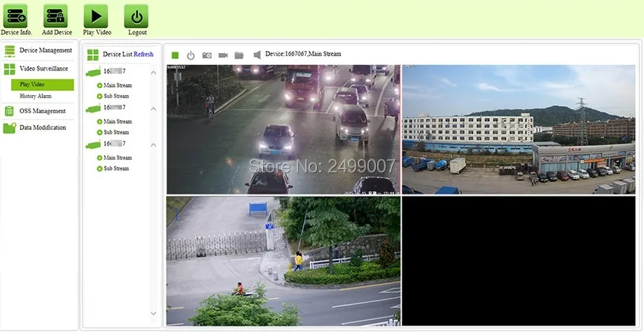Click the Device Management stack icon
This screenshot has height=332, width=644.
coord(9,51)
